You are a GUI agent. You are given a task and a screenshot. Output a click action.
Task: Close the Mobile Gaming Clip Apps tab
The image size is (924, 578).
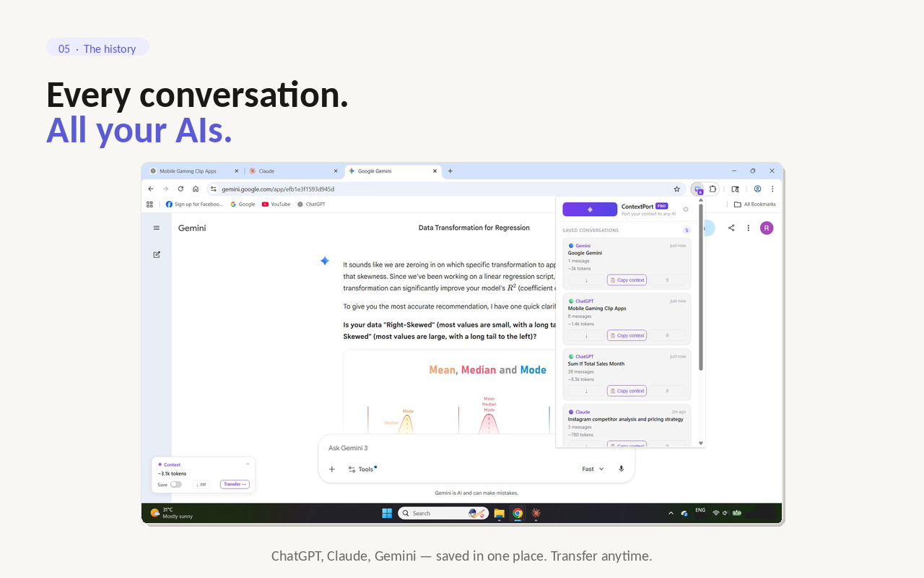[236, 171]
